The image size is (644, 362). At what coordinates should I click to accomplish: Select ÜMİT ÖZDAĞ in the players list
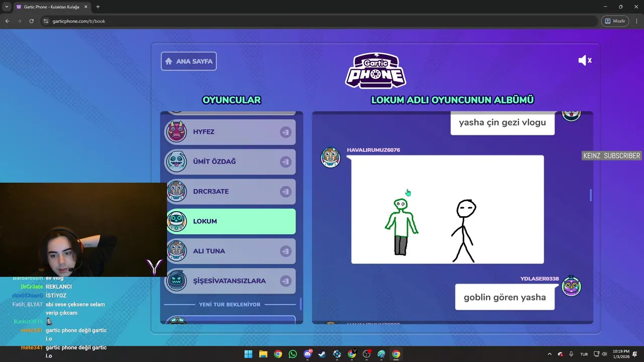[x=231, y=161]
